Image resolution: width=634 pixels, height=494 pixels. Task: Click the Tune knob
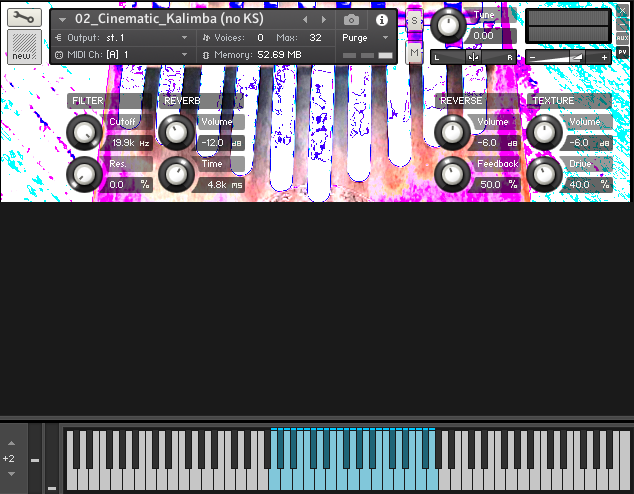point(448,25)
